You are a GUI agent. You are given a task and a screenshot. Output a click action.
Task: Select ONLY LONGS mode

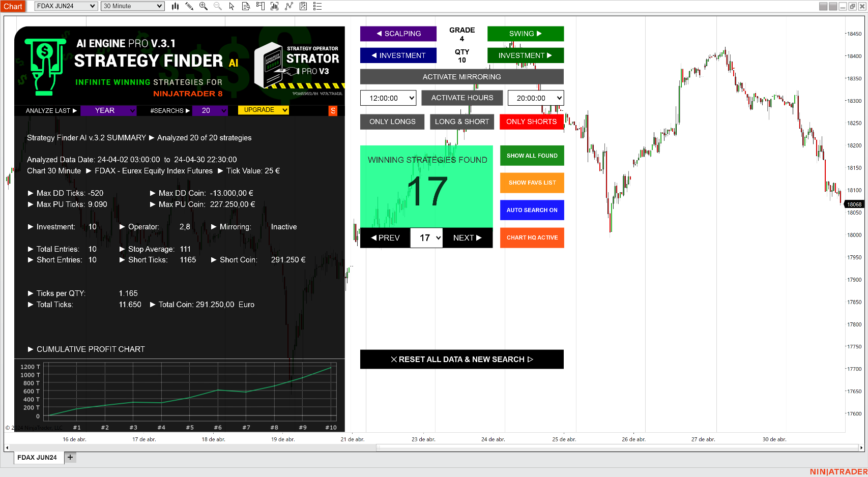coord(392,122)
